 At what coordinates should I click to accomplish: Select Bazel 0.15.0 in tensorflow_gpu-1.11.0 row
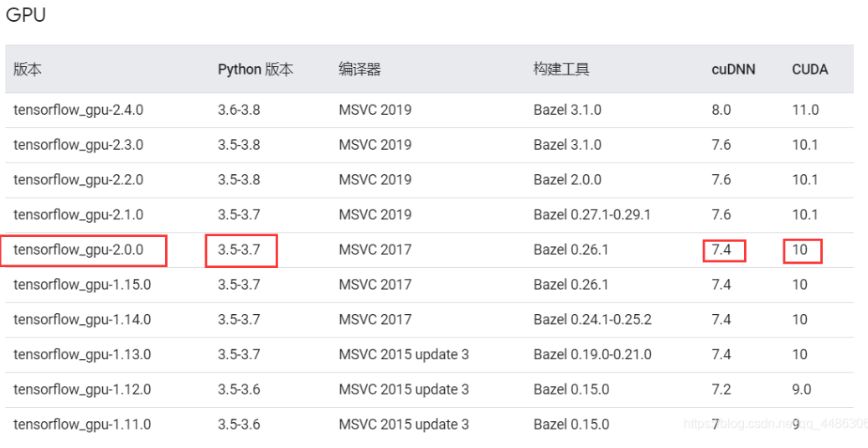tap(571, 424)
